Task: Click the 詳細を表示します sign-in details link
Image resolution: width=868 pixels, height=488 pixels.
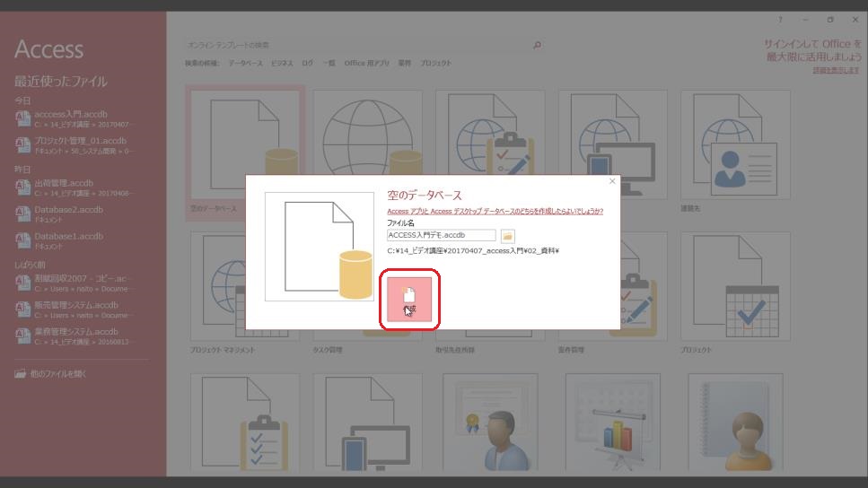Action: [x=836, y=70]
